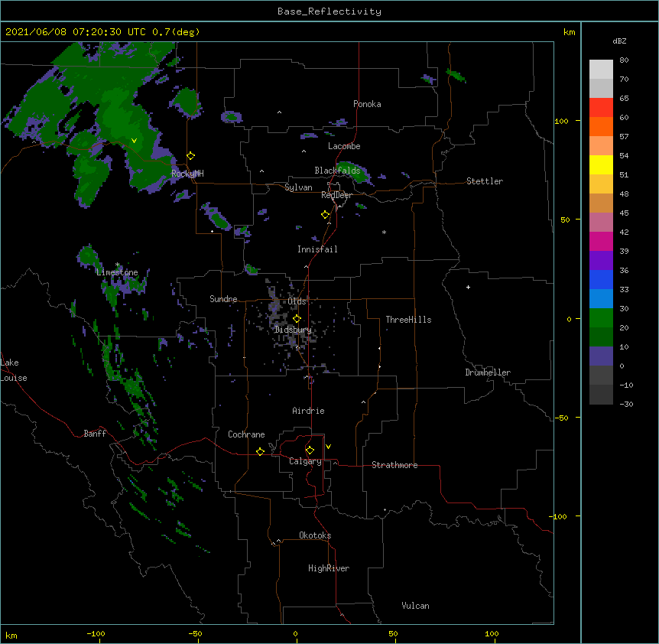This screenshot has height=644, width=659.
Task: Click the yellow diamond marker above Calgary label
Action: [x=310, y=450]
